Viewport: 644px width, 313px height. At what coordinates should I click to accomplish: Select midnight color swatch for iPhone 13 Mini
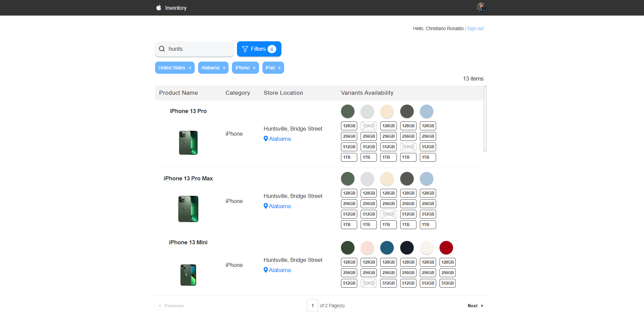(407, 248)
